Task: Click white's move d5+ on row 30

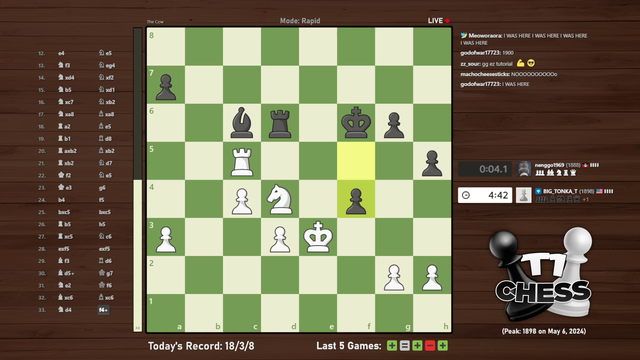Action: pos(66,273)
